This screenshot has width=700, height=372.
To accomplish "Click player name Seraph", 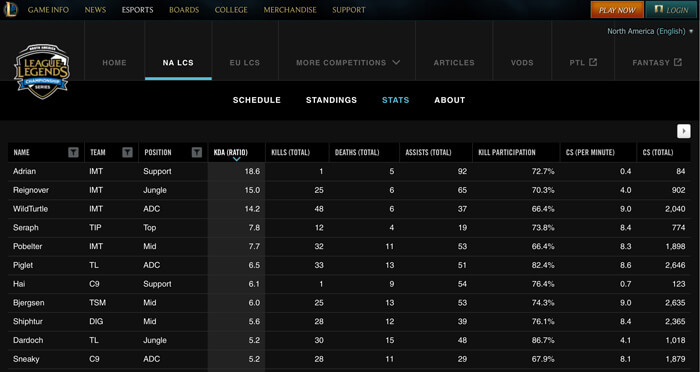I will click(x=26, y=227).
